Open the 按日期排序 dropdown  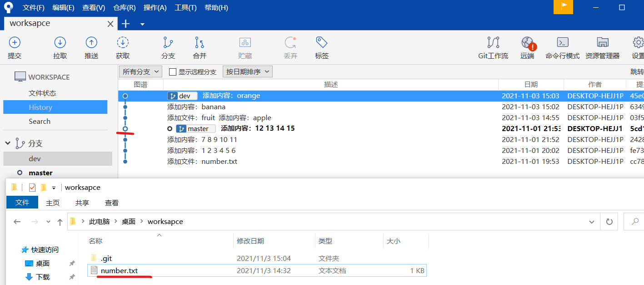(x=247, y=71)
